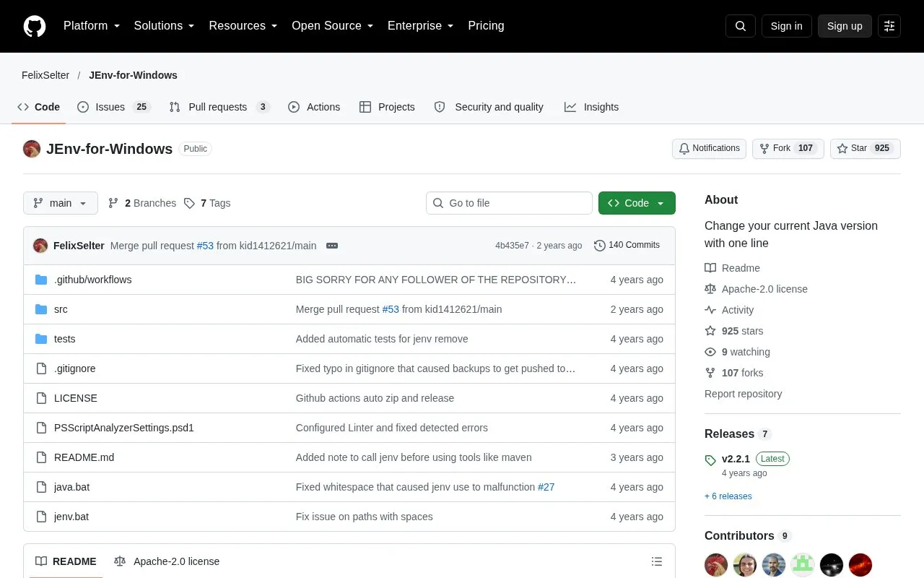Expand the Platform menu
This screenshot has height=578, width=924.
click(x=92, y=26)
